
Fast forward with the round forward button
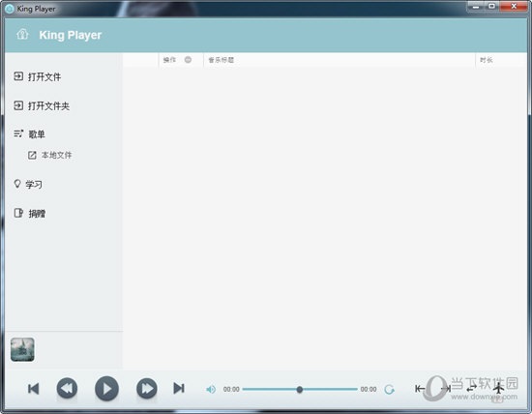[147, 388]
